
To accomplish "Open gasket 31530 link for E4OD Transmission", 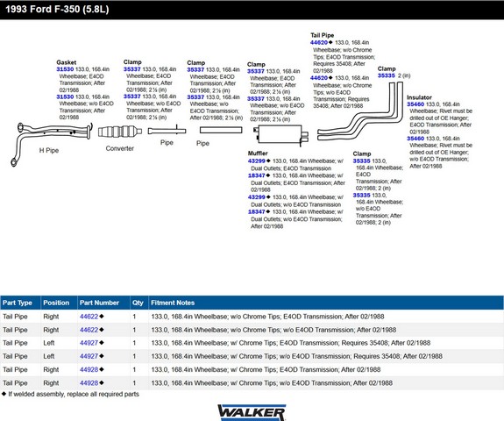I will (65, 69).
